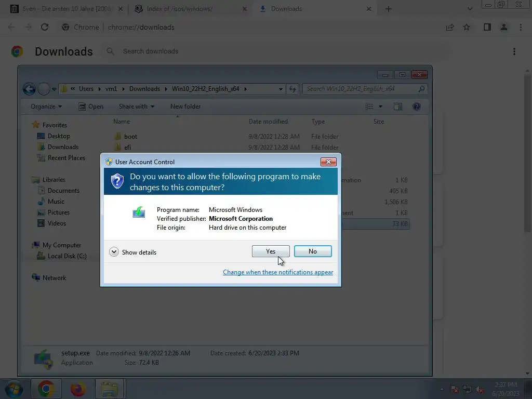The width and height of the screenshot is (532, 399).
Task: Click No in User Account Control dialog
Action: tap(313, 251)
